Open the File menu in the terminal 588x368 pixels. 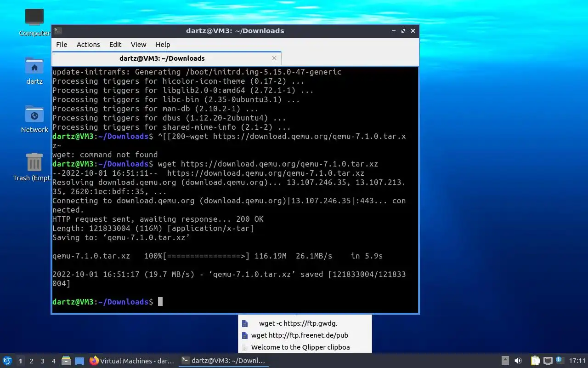pyautogui.click(x=62, y=45)
